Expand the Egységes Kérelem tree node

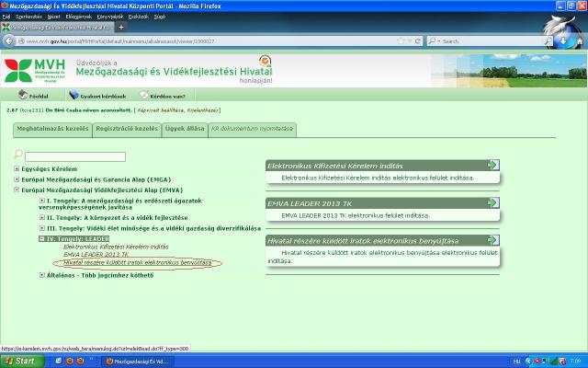[x=17, y=169]
